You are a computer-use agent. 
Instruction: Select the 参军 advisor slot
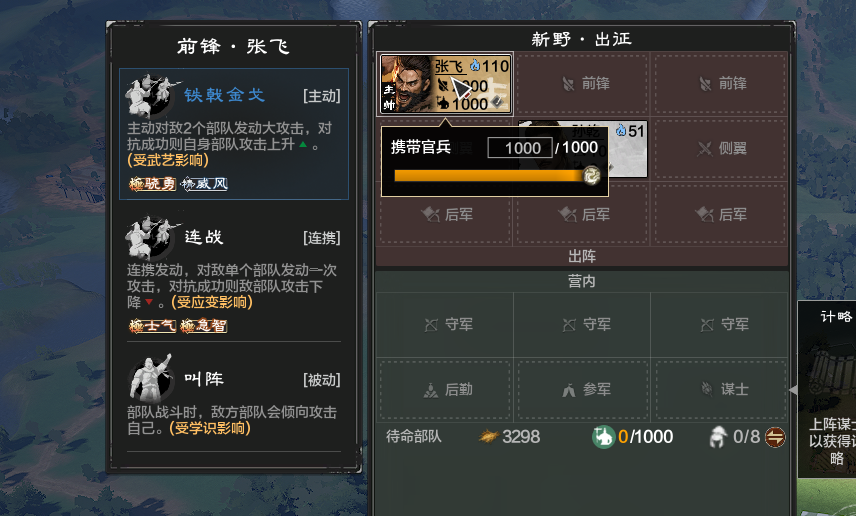[x=582, y=389]
